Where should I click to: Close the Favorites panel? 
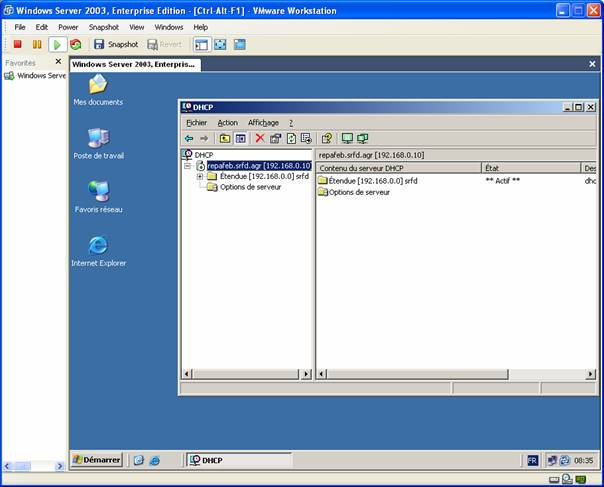tap(58, 61)
